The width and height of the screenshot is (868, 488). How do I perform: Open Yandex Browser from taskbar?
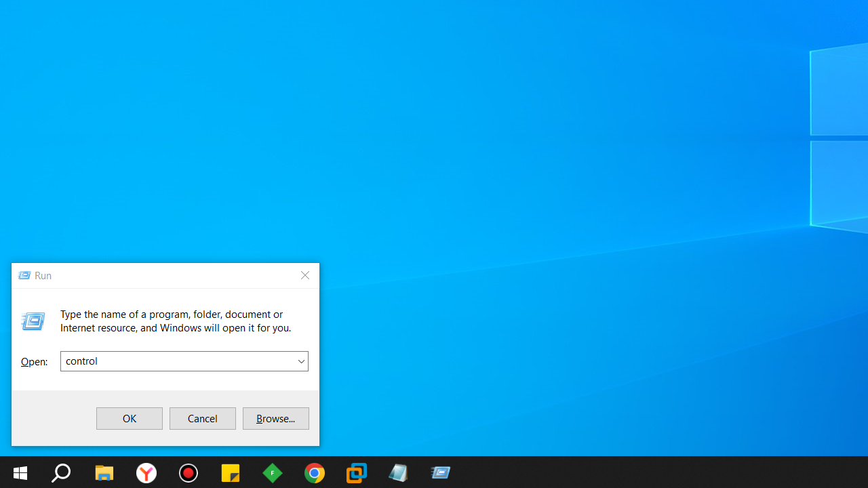pos(146,472)
